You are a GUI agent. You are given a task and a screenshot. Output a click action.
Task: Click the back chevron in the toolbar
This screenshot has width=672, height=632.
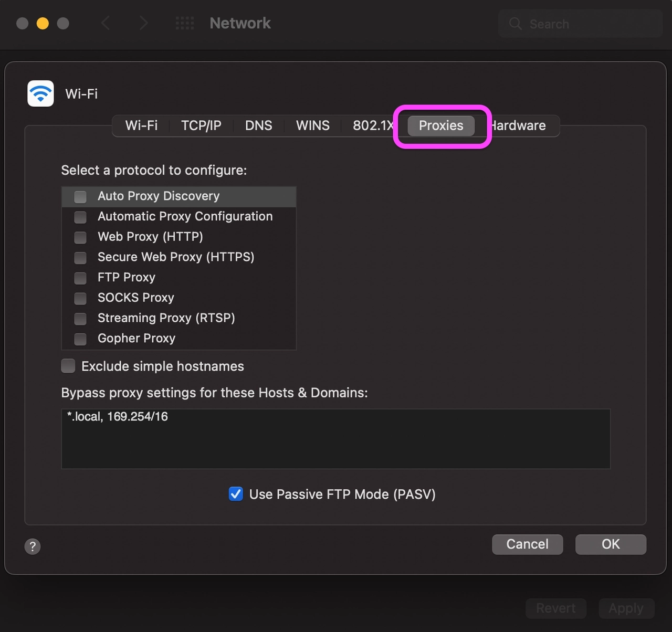click(106, 23)
